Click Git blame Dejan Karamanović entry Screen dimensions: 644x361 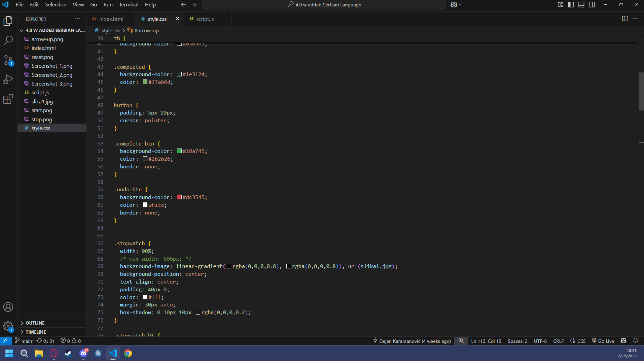[412, 341]
